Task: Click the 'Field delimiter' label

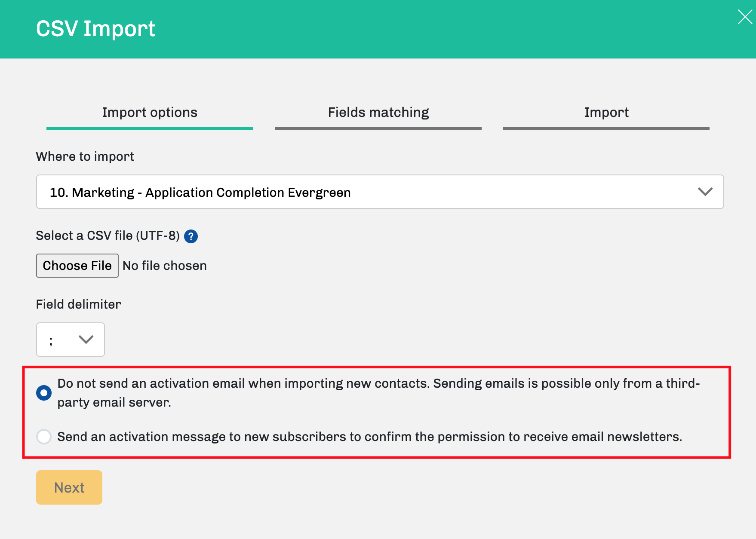Action: coord(79,304)
